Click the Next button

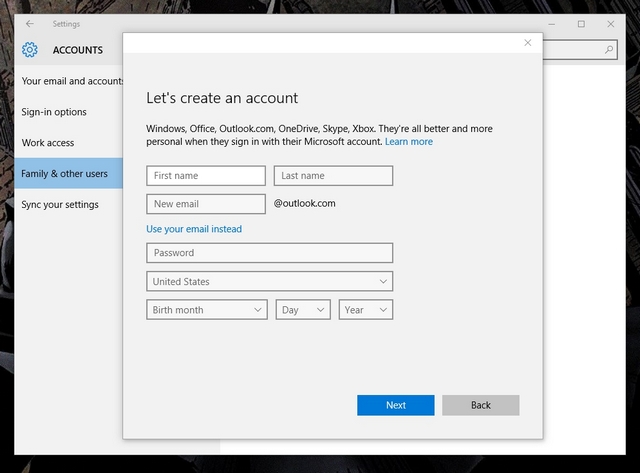396,405
